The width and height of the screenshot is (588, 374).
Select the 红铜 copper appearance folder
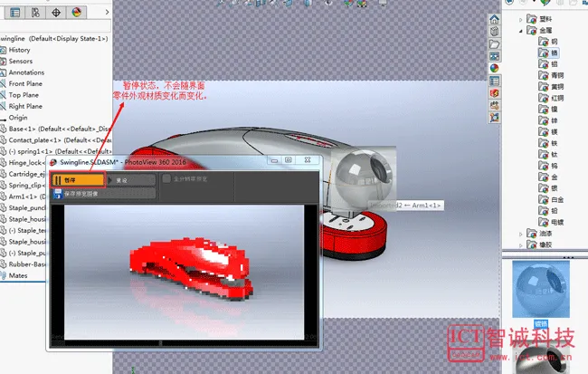(551, 98)
